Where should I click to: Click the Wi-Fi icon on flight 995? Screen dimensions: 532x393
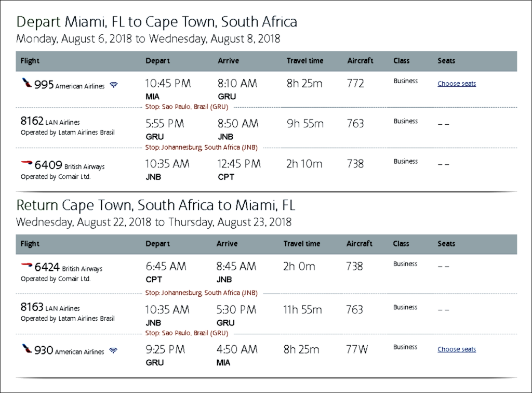coord(114,85)
